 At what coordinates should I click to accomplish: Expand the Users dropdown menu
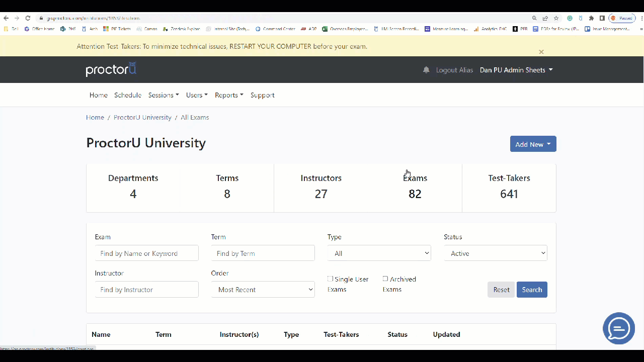[x=197, y=95]
